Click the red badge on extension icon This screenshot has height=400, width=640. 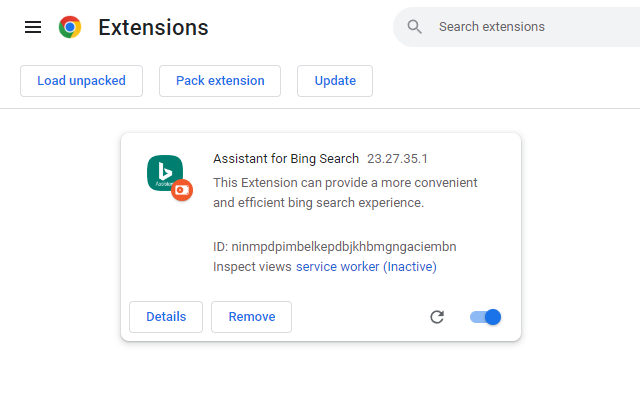tap(181, 189)
